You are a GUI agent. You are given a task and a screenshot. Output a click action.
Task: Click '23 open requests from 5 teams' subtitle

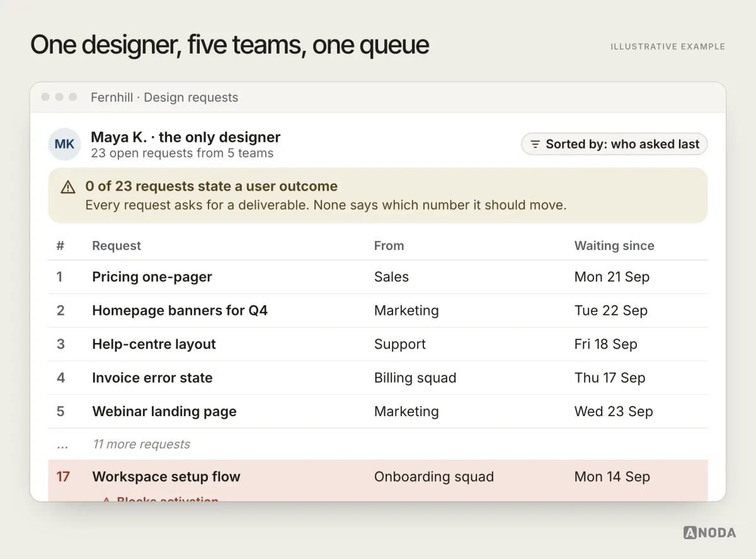pos(182,153)
